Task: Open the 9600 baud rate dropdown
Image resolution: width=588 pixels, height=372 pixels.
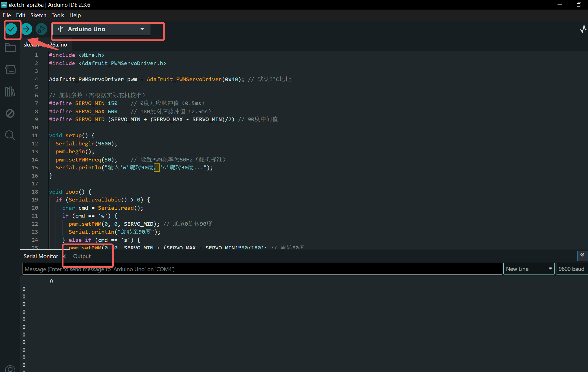Action: click(571, 269)
